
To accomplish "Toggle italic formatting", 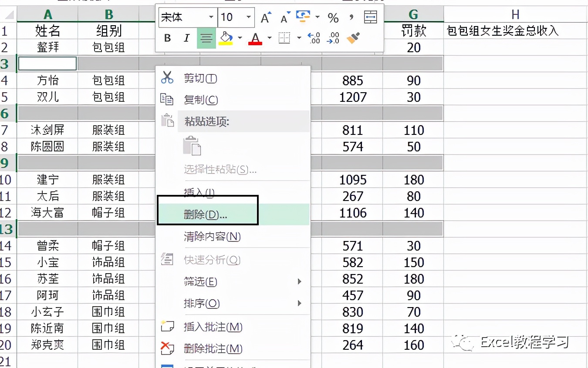I will coord(187,38).
